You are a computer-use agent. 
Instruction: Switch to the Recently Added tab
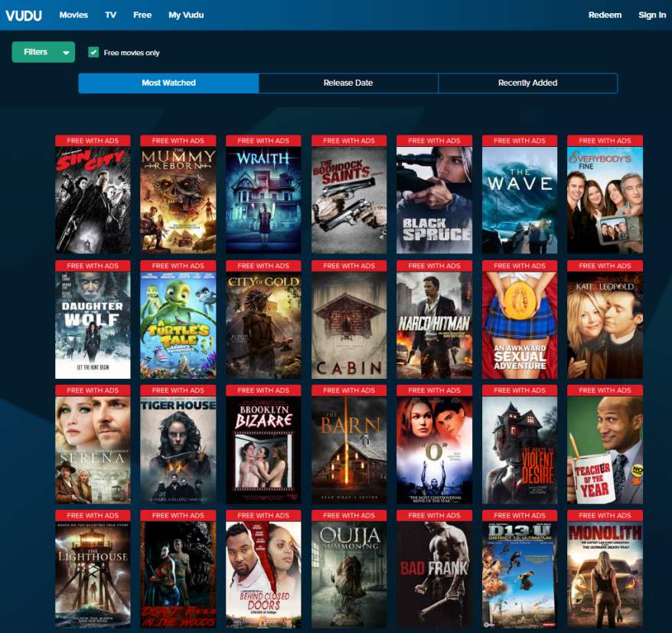527,83
